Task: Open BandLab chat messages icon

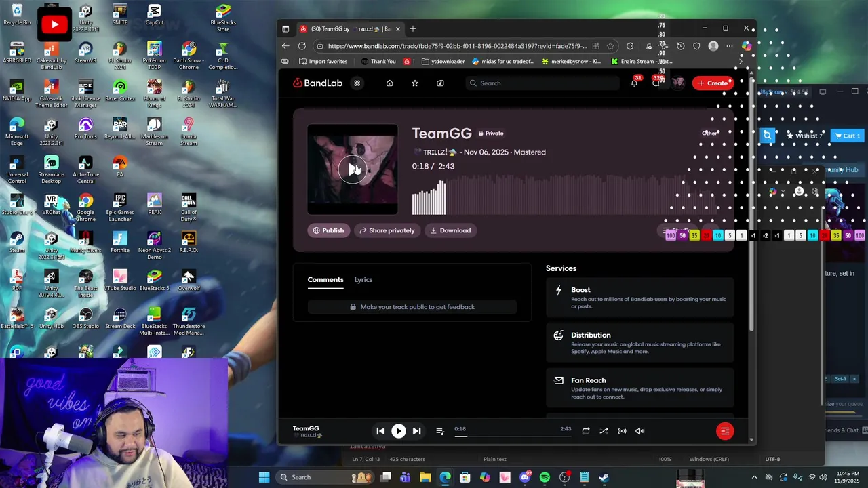Action: (x=656, y=83)
